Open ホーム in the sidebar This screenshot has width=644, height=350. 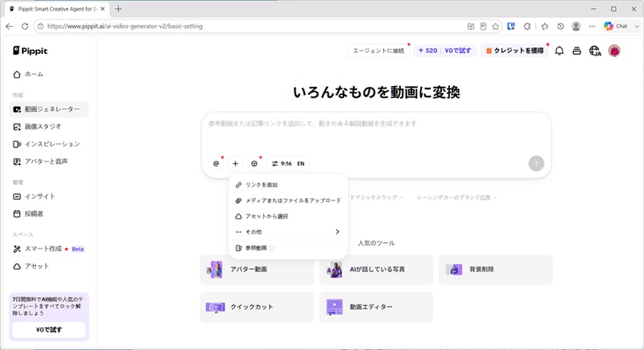tap(28, 74)
